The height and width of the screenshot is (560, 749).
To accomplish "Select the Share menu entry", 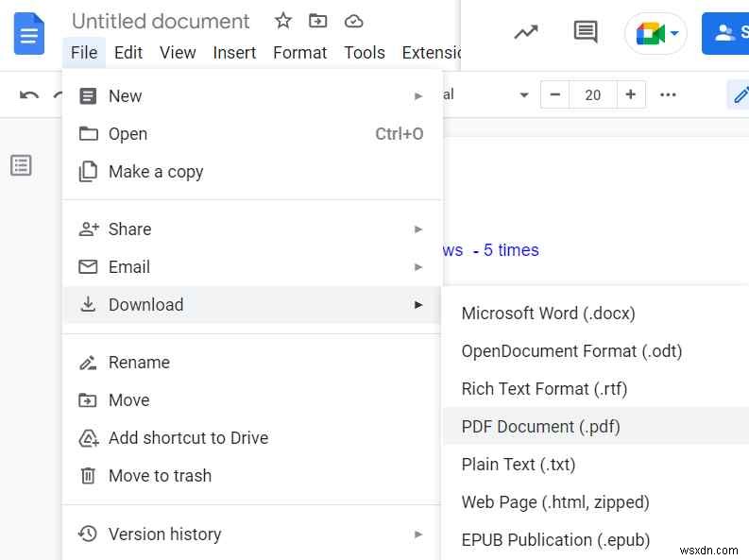I will tap(252, 229).
